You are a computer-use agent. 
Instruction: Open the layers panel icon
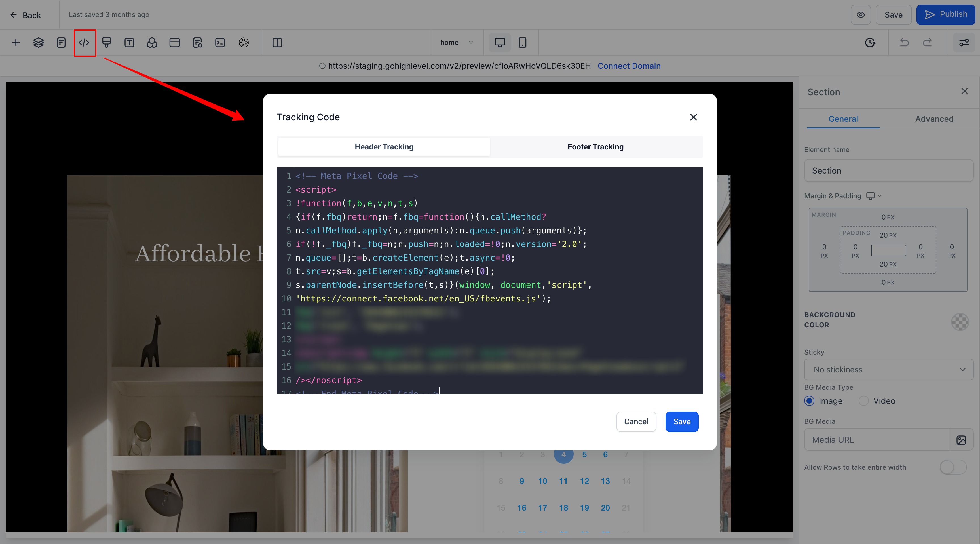pos(39,43)
